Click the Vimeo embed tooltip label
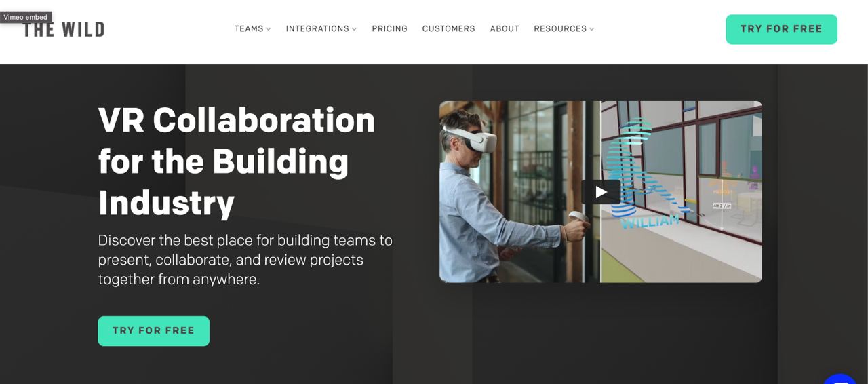868x384 pixels. pos(26,17)
